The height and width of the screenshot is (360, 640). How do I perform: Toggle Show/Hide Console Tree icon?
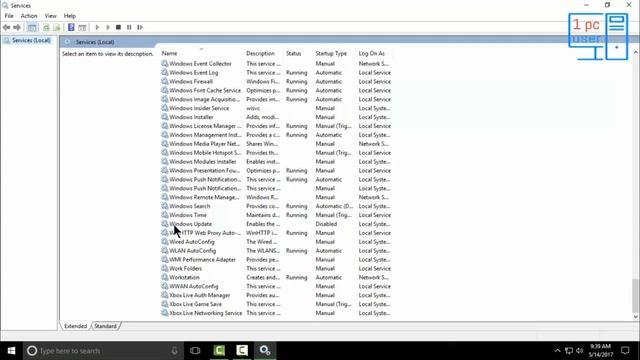point(32,27)
